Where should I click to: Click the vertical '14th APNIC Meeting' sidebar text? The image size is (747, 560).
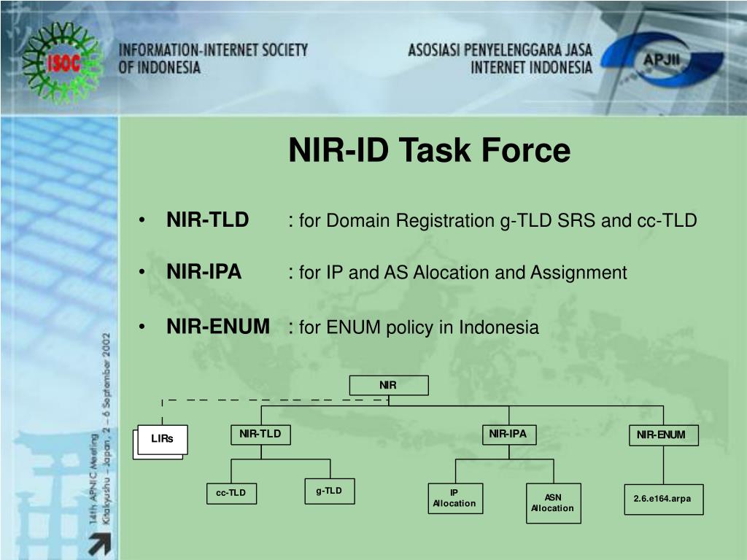tap(94, 478)
